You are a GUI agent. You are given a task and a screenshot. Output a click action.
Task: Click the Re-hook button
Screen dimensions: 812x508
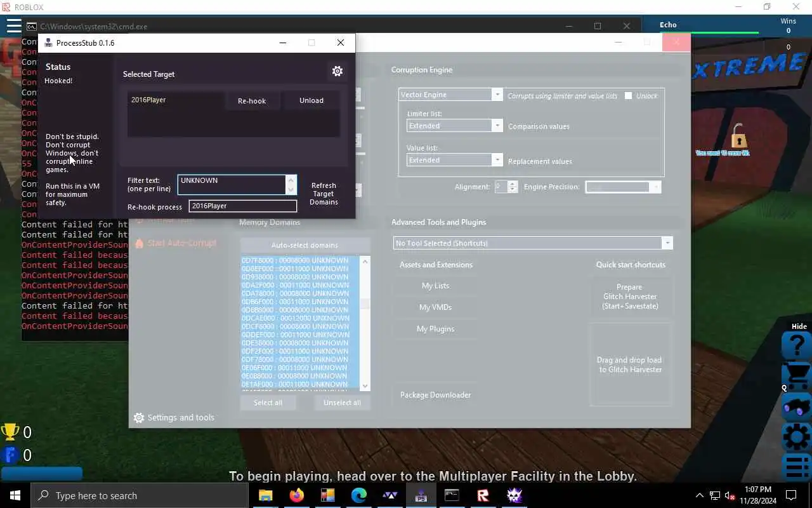click(252, 101)
